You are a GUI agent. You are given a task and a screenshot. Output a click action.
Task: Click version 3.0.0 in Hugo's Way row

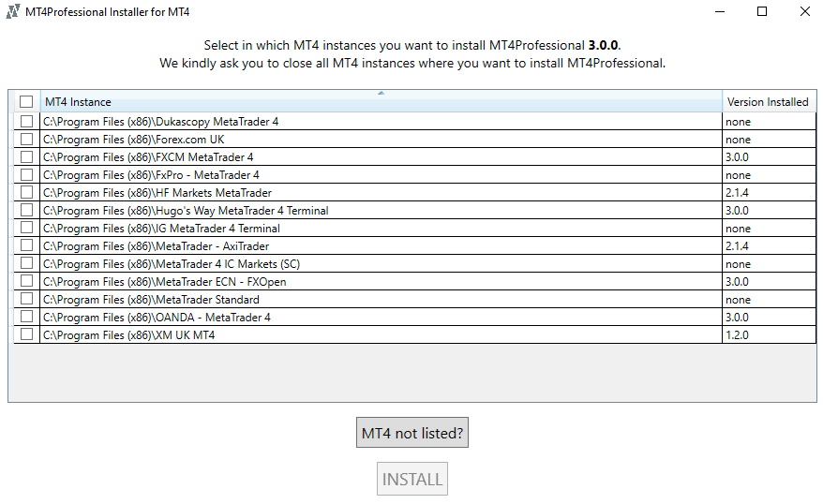pos(737,211)
